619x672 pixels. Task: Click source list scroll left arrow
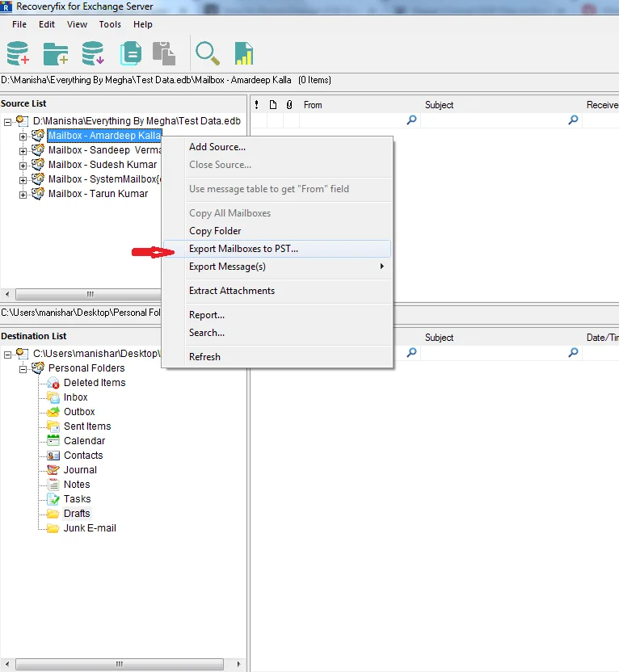7,295
